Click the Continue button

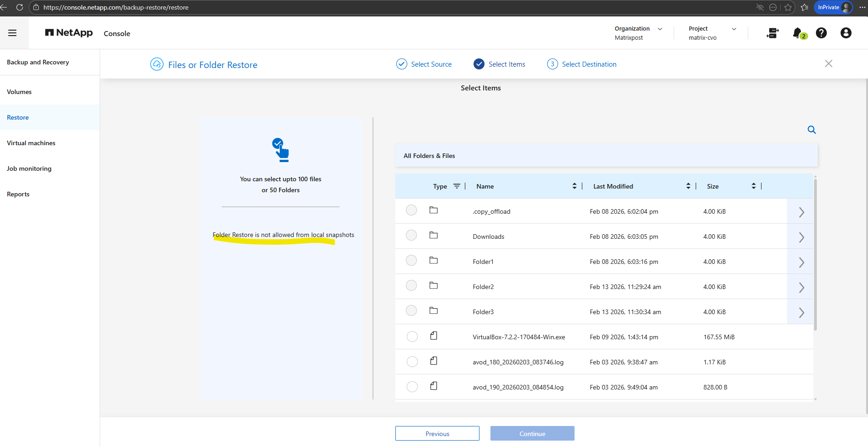(532, 433)
